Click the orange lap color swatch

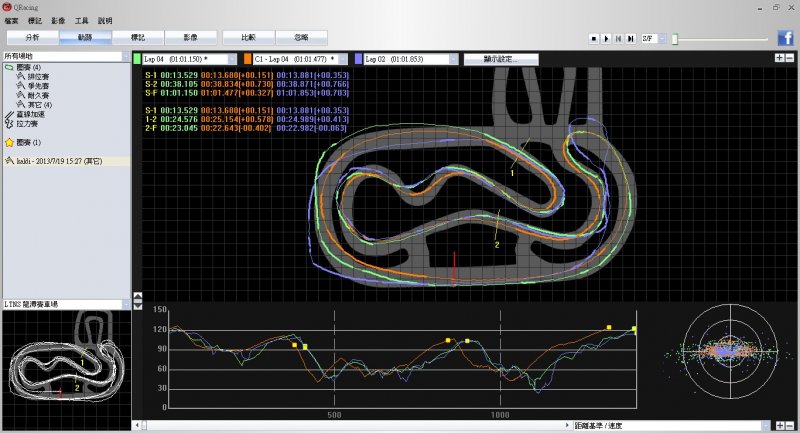coord(247,59)
